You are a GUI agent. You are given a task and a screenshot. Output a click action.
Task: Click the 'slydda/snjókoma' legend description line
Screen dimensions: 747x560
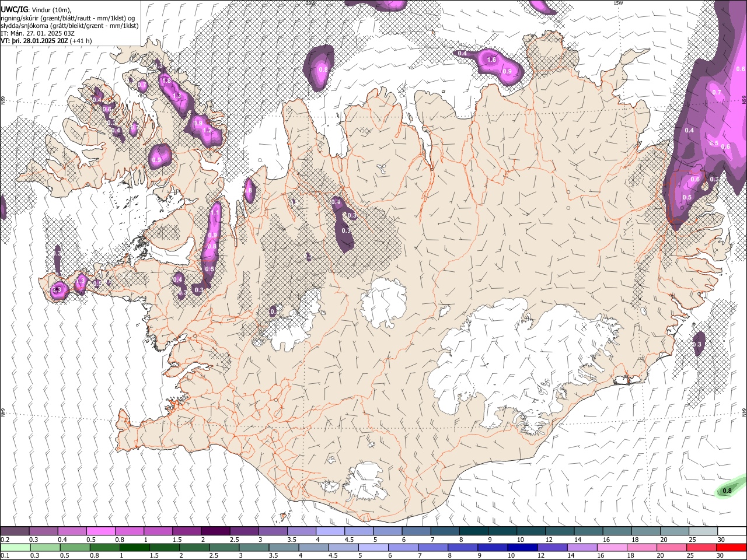pos(69,26)
